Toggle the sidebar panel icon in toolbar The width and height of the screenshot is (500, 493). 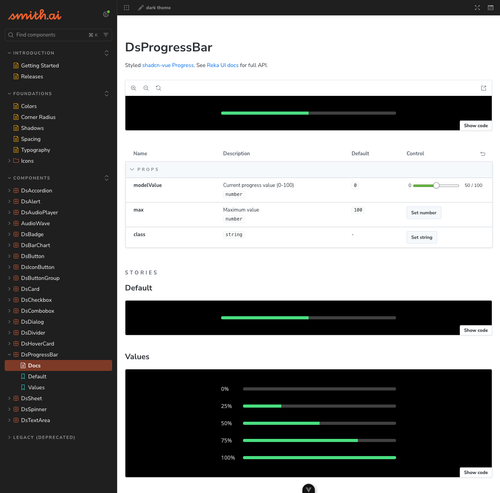[x=126, y=7]
